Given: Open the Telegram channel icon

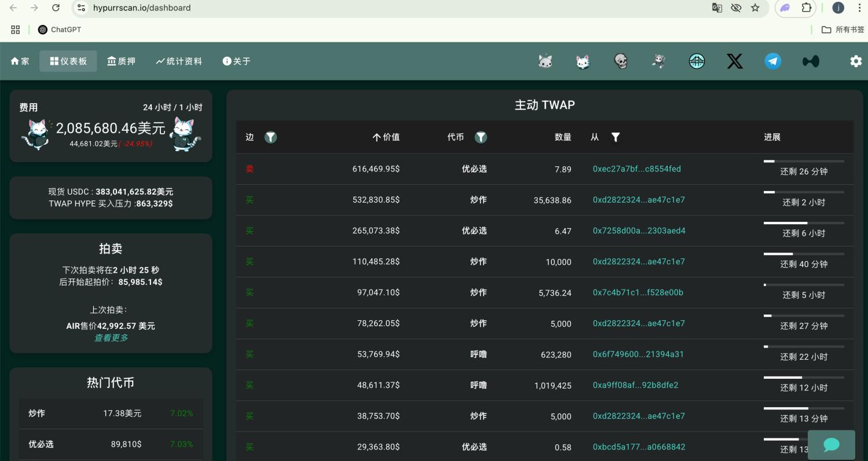Looking at the screenshot, I should pos(772,61).
